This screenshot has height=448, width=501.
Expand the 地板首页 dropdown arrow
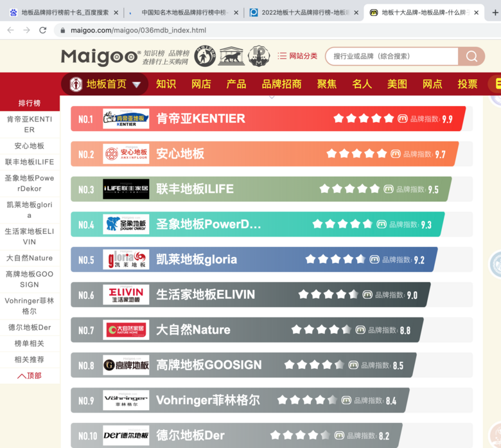(136, 84)
